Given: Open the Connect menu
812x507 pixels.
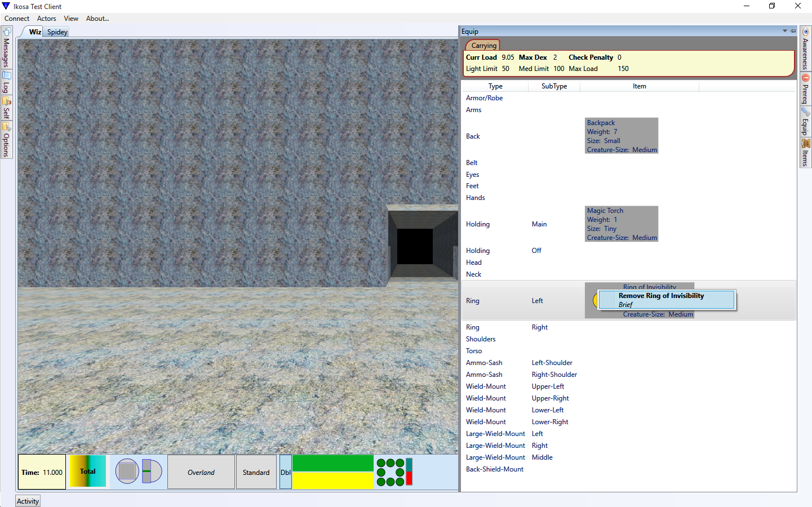Looking at the screenshot, I should click(x=17, y=19).
